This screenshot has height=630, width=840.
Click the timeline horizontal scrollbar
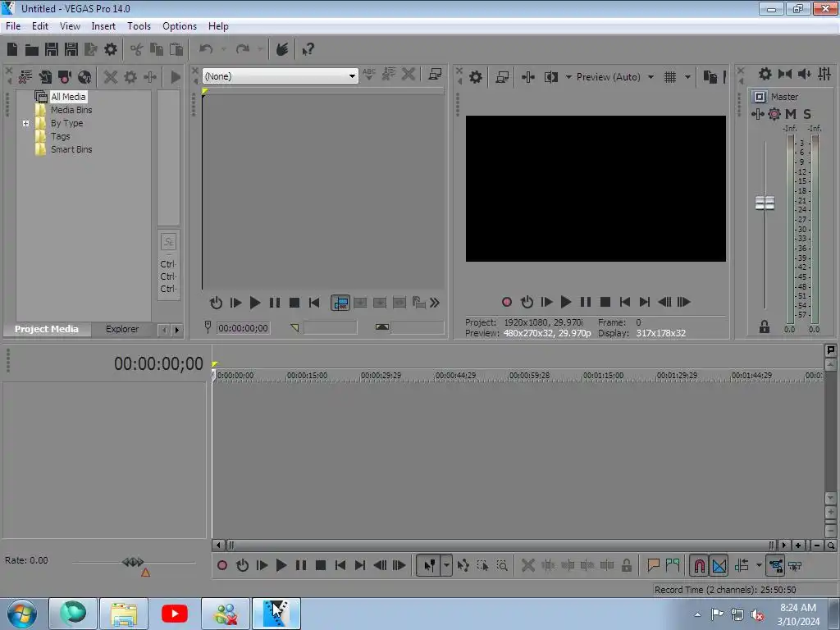[500, 546]
